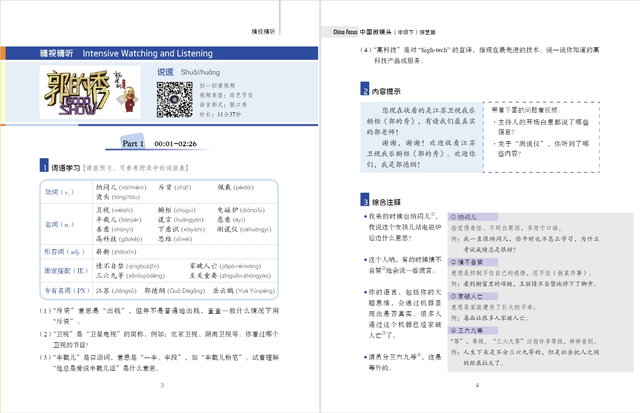Image resolution: width=640 pixels, height=413 pixels.
Task: Click the QR code for the video
Action: (173, 100)
